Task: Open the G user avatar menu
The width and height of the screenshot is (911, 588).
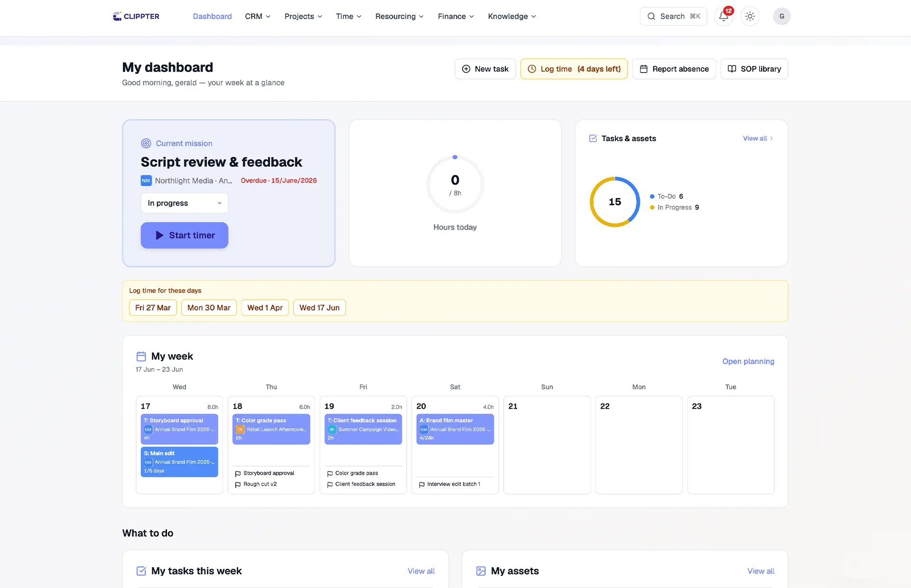Action: [781, 16]
